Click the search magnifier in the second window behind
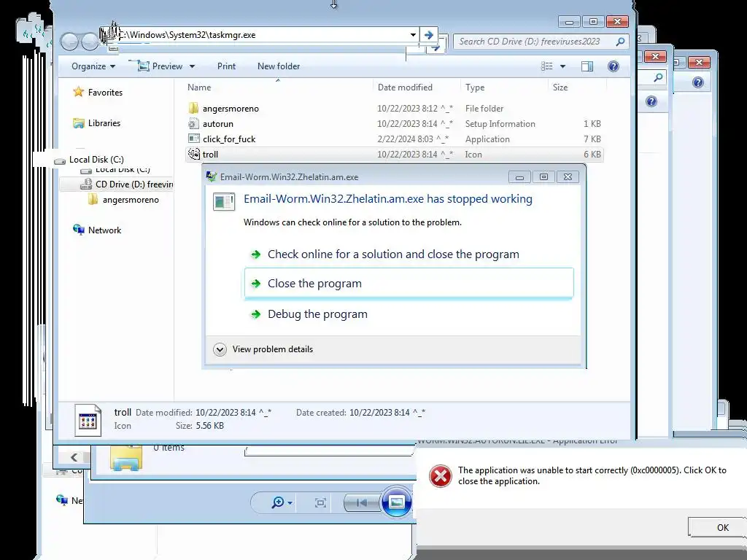 point(658,77)
